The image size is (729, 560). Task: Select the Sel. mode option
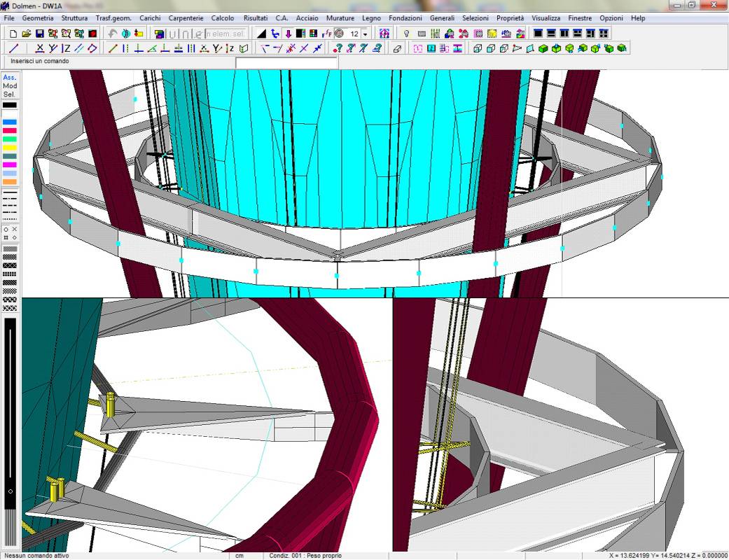9,94
